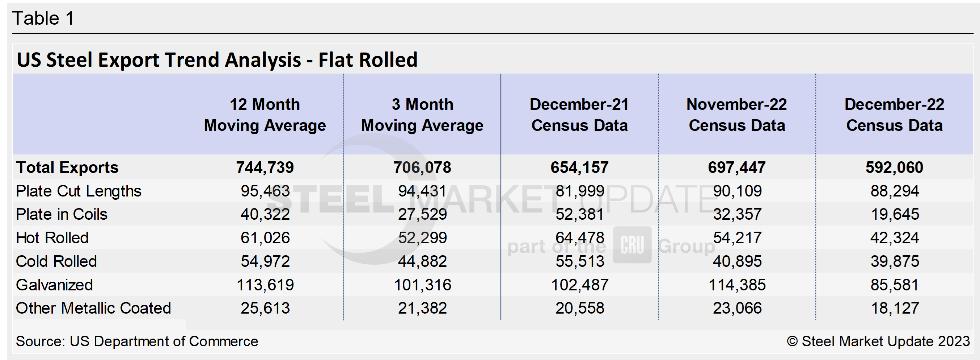This screenshot has height=360, width=980.
Task: Click the CRU logo in the watermark
Action: (632, 245)
